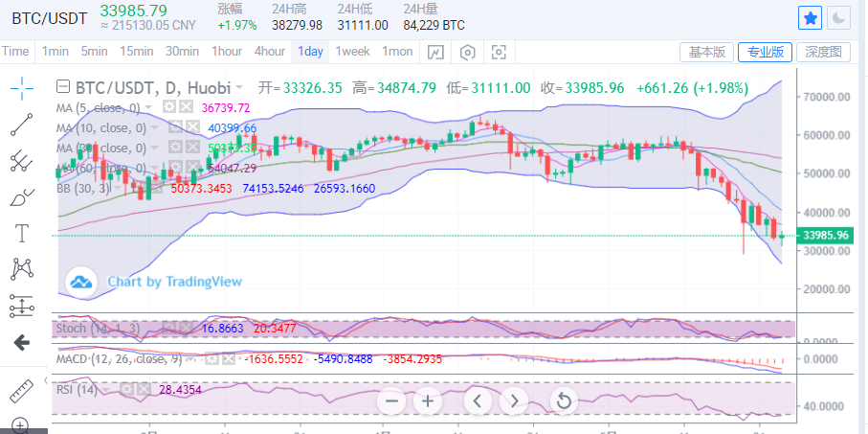Switch to 1mon interval
Image resolution: width=868 pixels, height=434 pixels.
pos(397,52)
